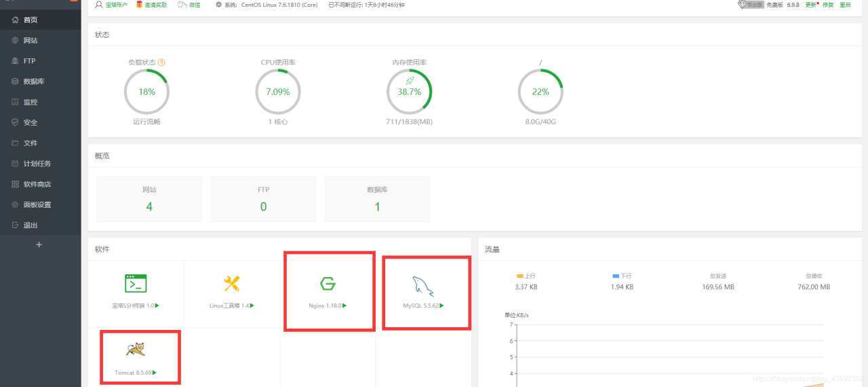The height and width of the screenshot is (387, 868).
Task: Click the 7.09% CPU usage gauge
Action: (x=278, y=92)
